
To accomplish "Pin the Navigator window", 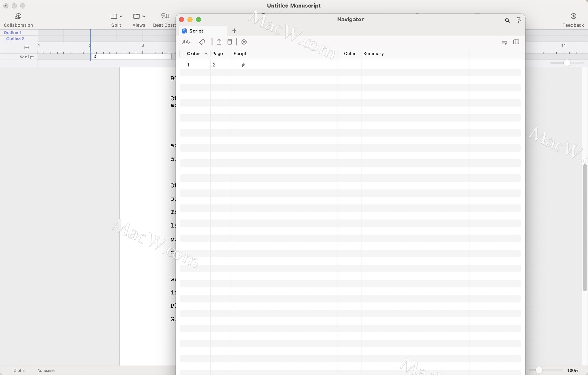I will [518, 20].
